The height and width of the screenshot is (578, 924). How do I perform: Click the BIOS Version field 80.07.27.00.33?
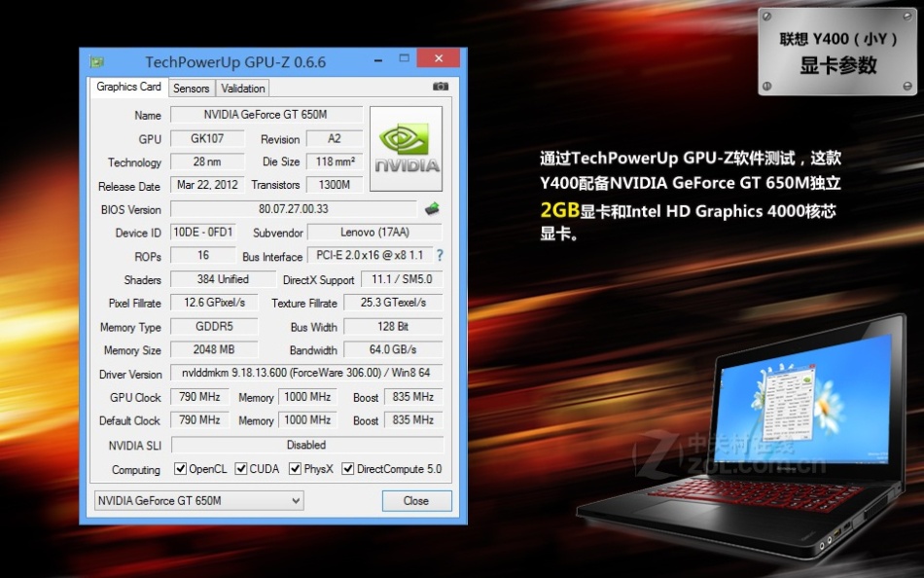[x=294, y=209]
